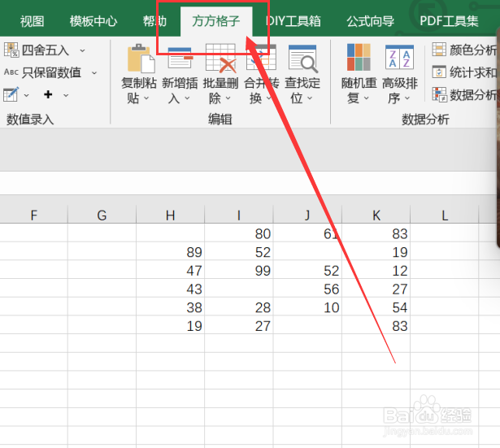
Task: Click the pencil edit table icon
Action: [11, 94]
